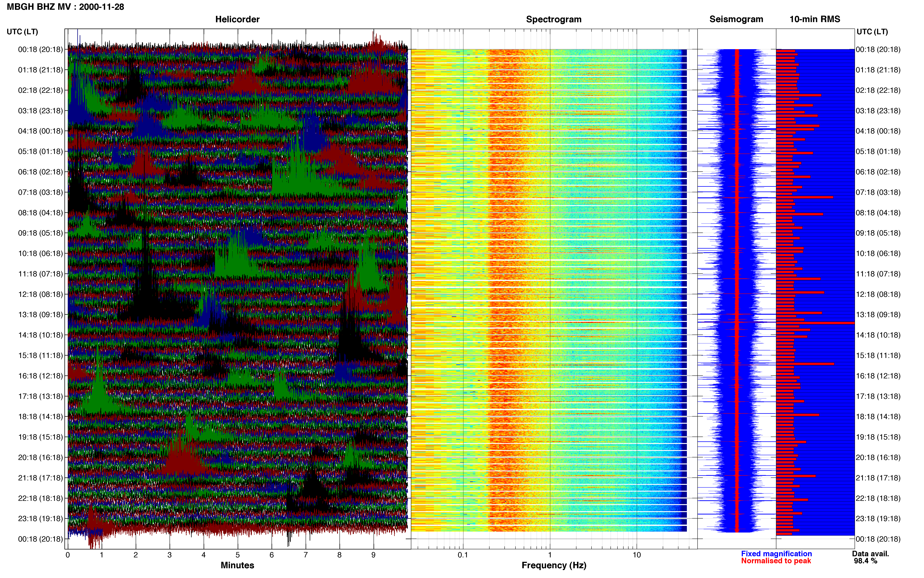Click the left time label '19:18 (15:18)'
924x578 pixels.
(x=41, y=437)
